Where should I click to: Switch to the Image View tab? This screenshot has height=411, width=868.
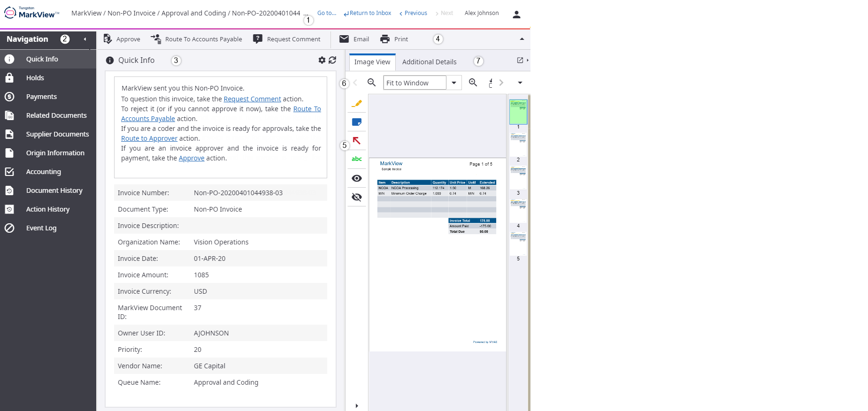click(x=372, y=62)
